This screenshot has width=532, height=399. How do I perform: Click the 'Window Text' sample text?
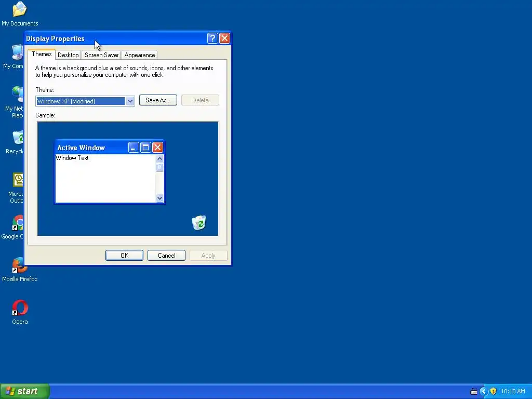pos(72,158)
